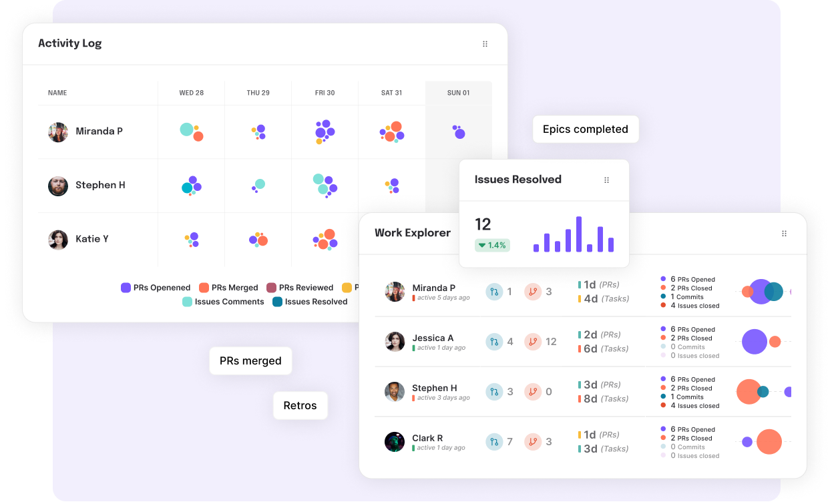
Task: Open Stephen H avatar in Activity Log
Action: coord(58,186)
